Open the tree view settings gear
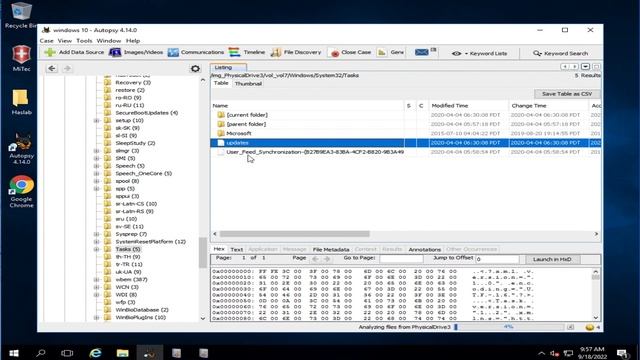The image size is (640, 360). pos(195,69)
